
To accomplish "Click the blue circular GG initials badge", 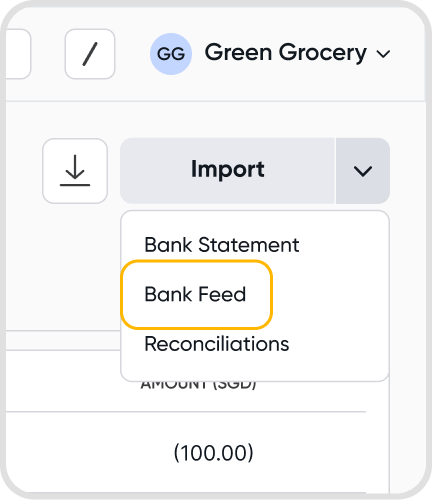I will [x=171, y=54].
